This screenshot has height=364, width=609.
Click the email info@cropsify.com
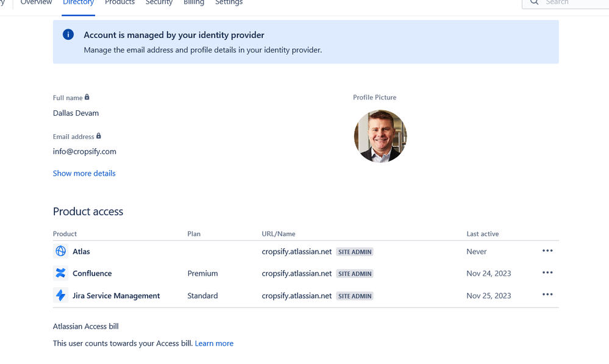(x=85, y=151)
